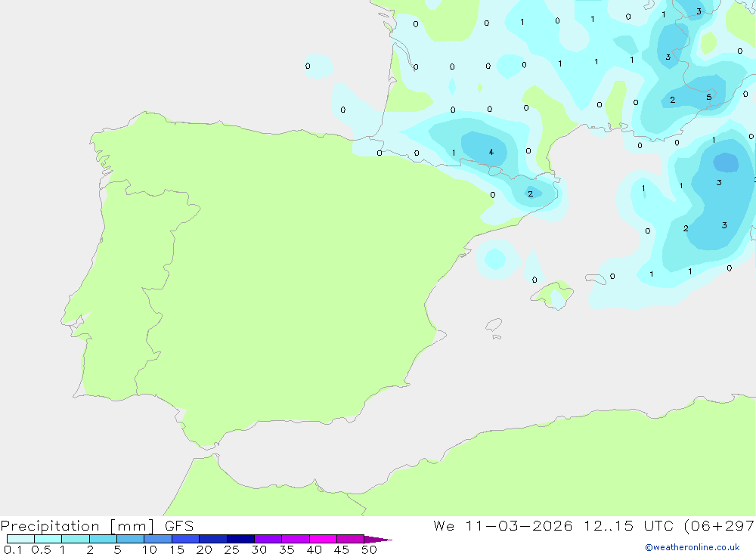Click the '25' legend scale label

tap(231, 549)
